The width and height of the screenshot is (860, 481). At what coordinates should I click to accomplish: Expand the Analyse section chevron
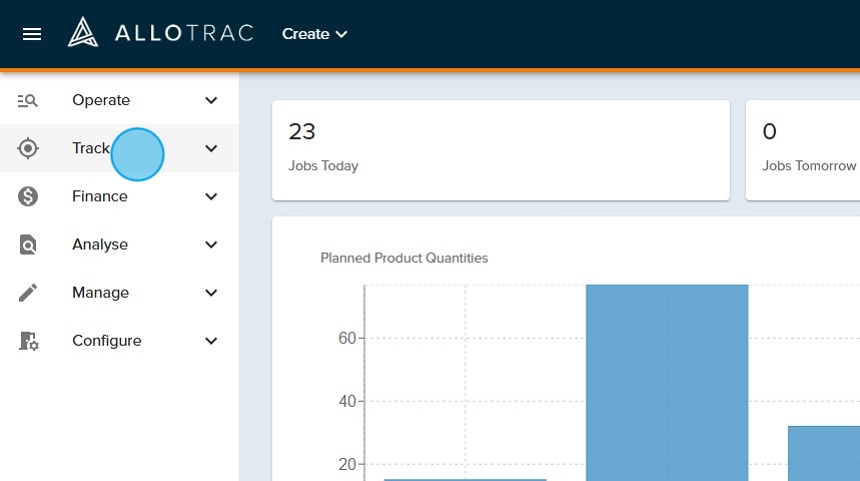pyautogui.click(x=211, y=245)
